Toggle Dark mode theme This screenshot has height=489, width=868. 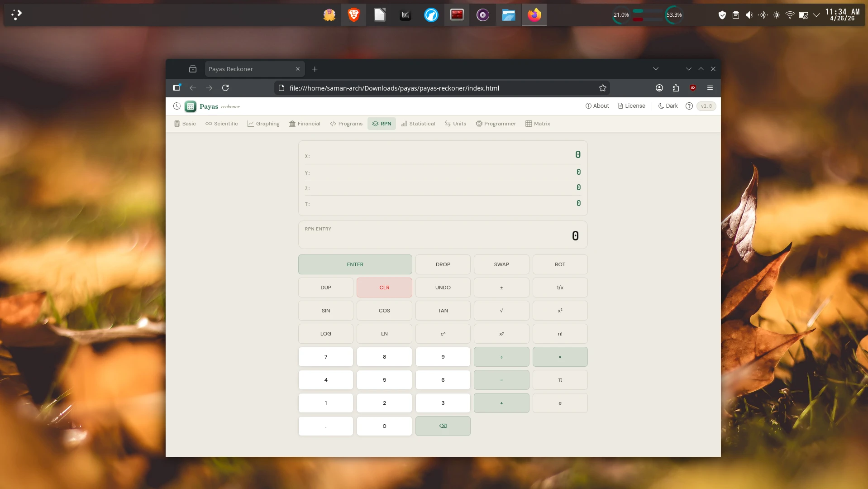point(668,106)
